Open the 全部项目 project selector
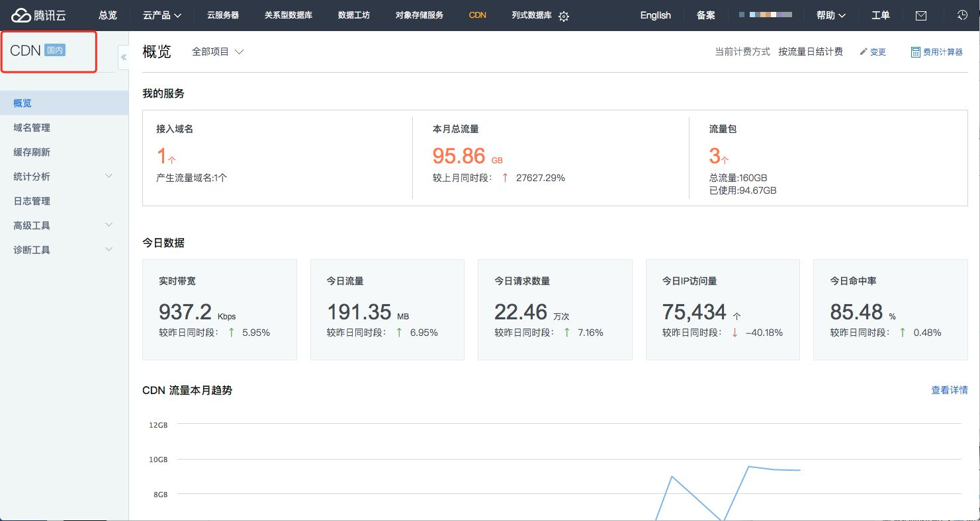This screenshot has width=980, height=521. click(218, 52)
